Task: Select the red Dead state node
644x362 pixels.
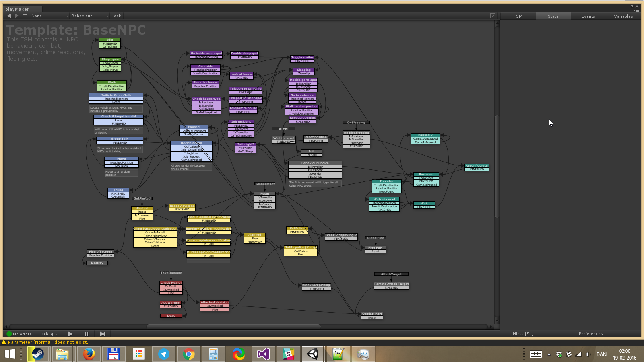Action: click(171, 316)
